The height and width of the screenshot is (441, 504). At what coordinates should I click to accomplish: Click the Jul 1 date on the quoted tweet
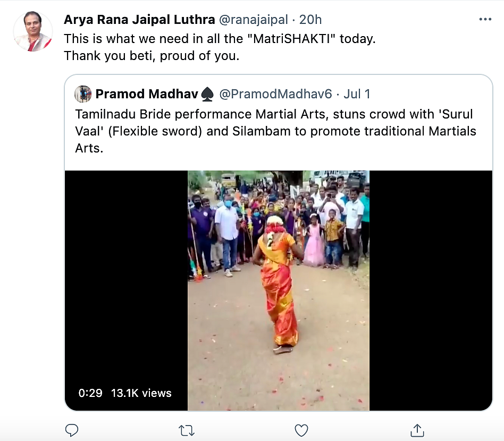[357, 95]
